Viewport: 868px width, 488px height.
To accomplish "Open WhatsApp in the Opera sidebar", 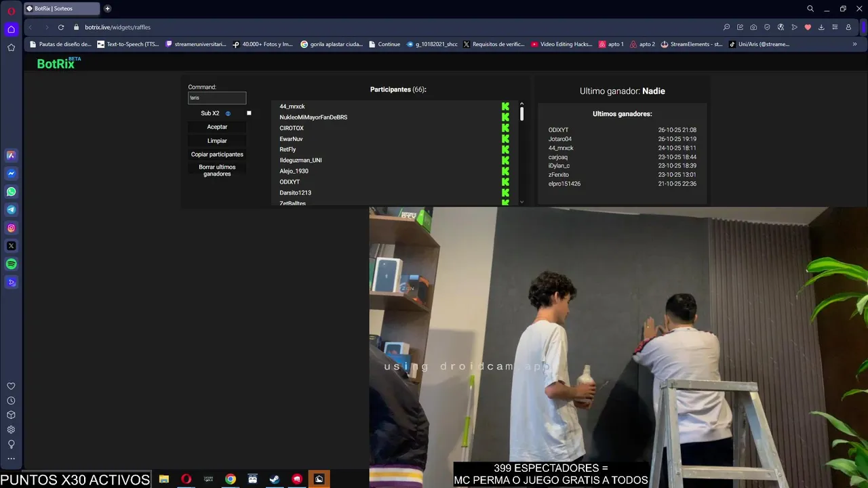I will [x=11, y=192].
